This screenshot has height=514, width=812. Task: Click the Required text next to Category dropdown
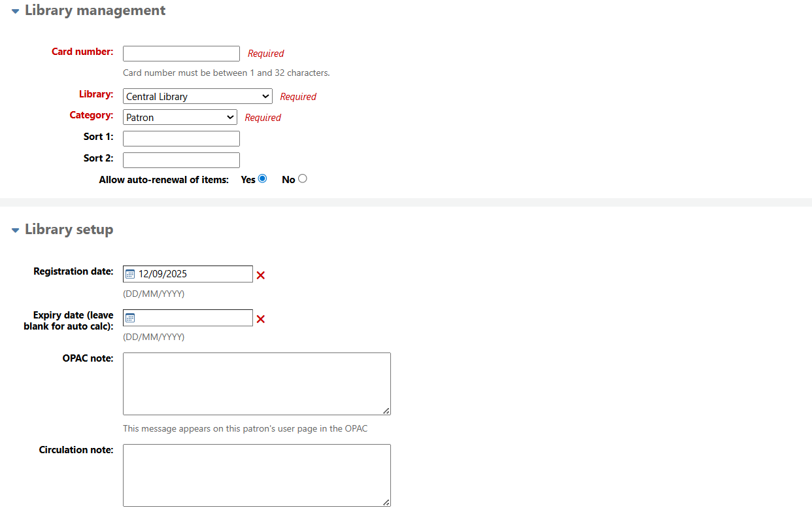click(263, 118)
